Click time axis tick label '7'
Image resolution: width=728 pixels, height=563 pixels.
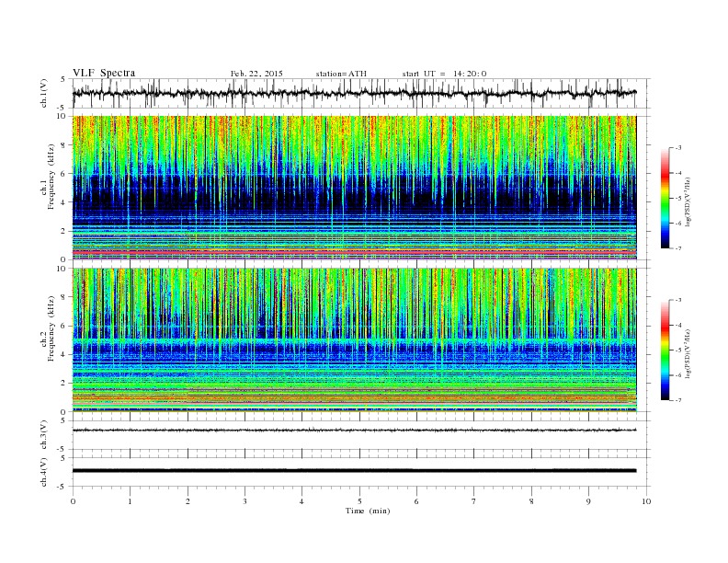click(x=474, y=501)
